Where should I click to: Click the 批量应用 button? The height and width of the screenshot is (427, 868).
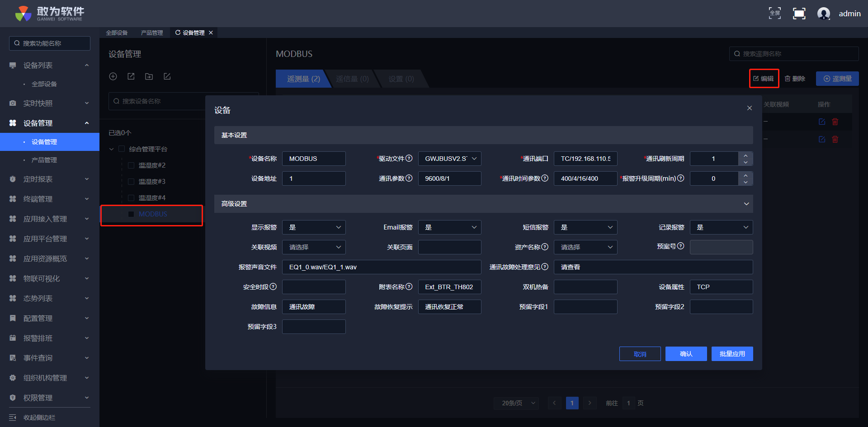coord(732,354)
